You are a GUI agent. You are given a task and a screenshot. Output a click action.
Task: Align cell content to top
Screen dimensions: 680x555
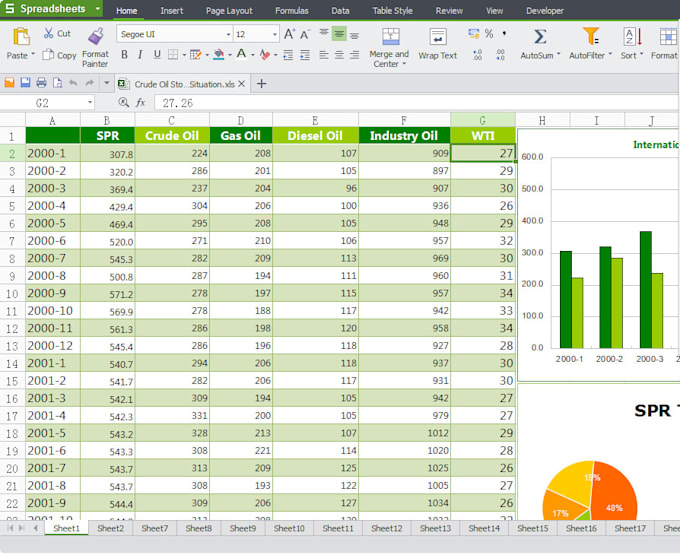tap(324, 33)
